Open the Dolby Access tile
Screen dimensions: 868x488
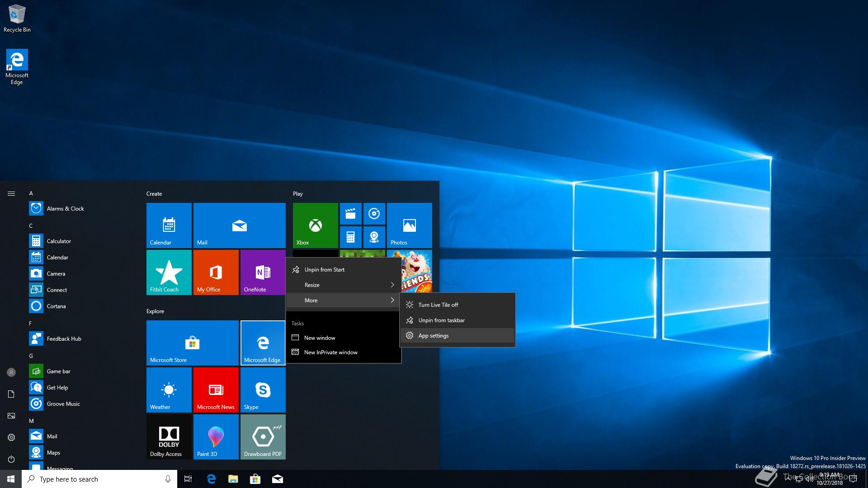pos(169,437)
